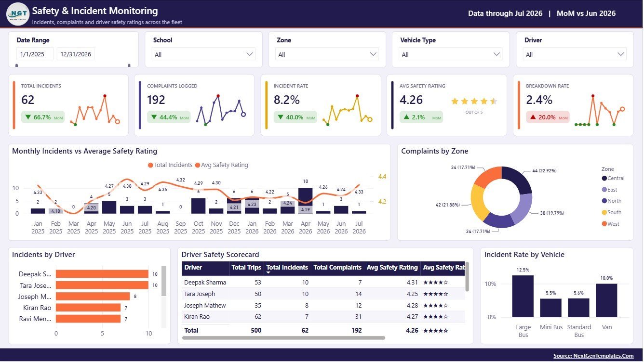Click the scorecard horizontal scrollbar
This screenshot has height=362, width=644.
click(x=283, y=338)
